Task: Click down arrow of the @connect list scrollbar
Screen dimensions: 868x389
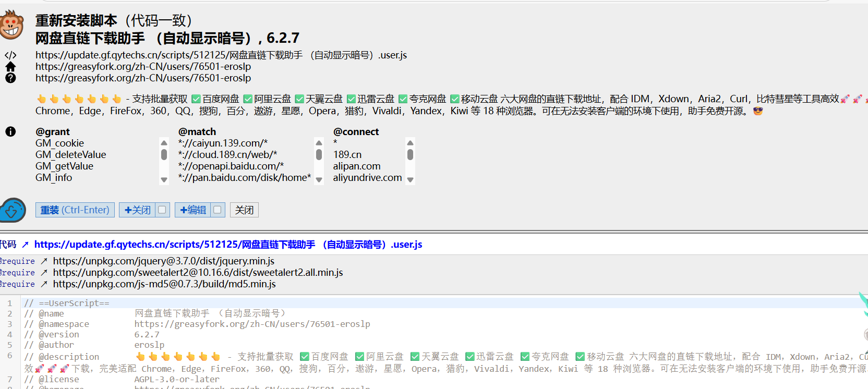Action: click(410, 179)
